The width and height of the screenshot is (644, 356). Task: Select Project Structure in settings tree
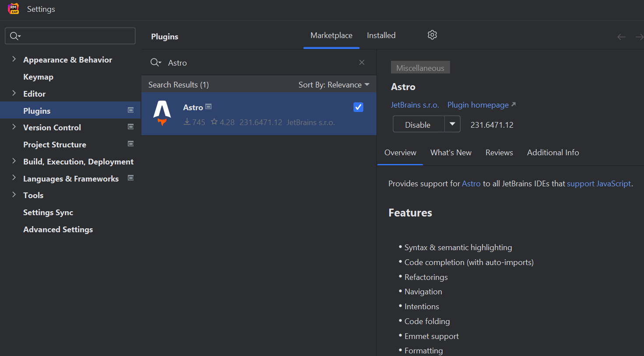click(x=55, y=145)
